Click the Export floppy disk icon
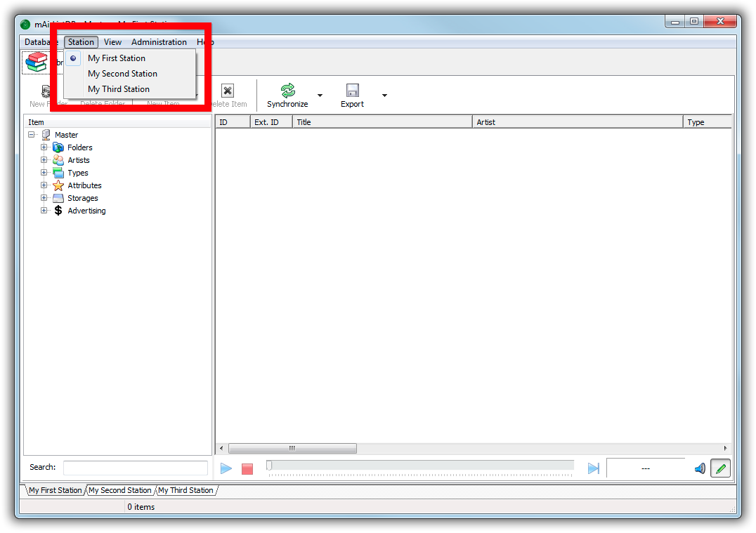The image size is (756, 533). 352,91
